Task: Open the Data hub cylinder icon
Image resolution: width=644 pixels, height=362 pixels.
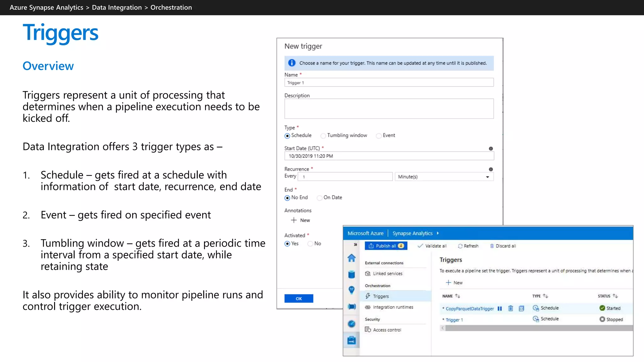Action: click(x=351, y=274)
